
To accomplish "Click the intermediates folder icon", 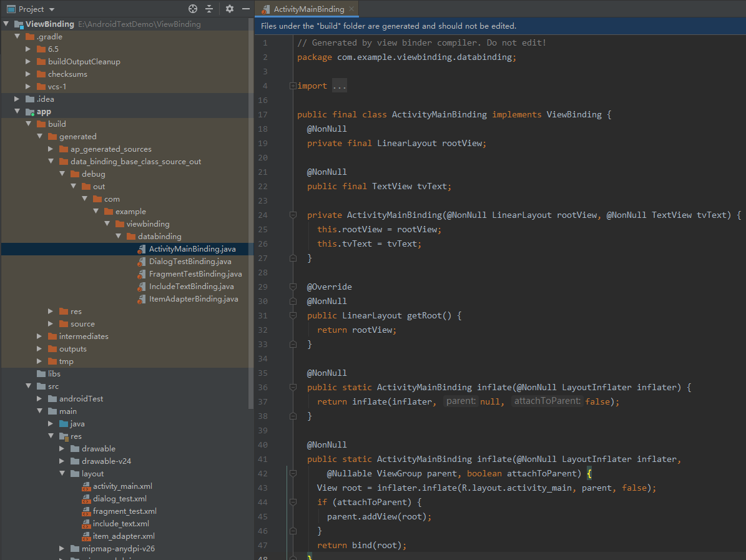I will point(53,336).
